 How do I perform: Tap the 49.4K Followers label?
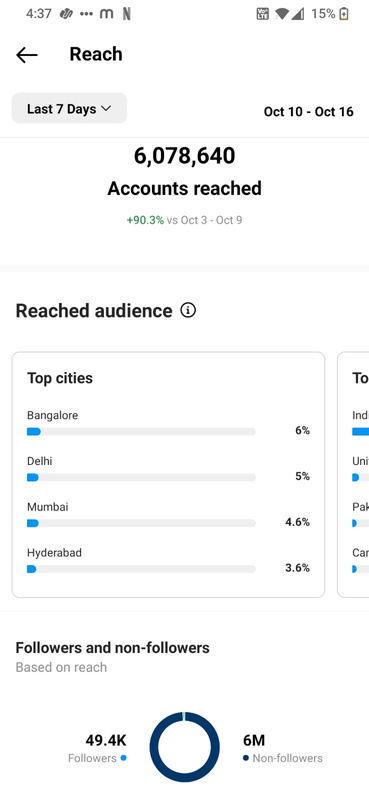pos(97,748)
